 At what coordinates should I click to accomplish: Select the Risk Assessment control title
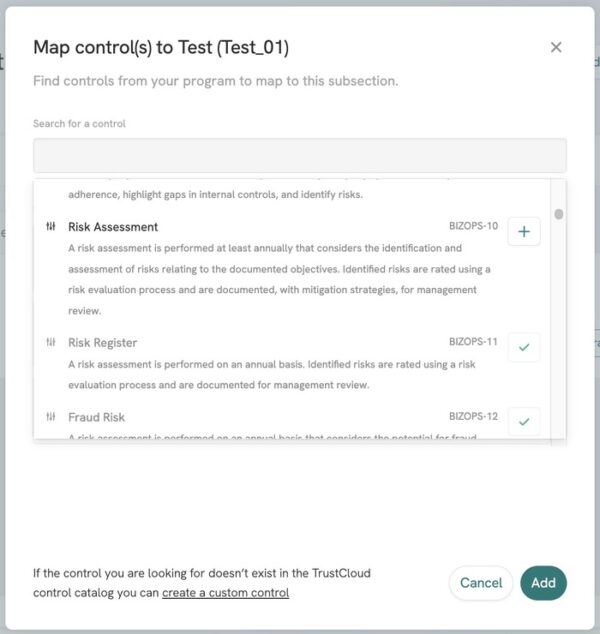pos(113,227)
